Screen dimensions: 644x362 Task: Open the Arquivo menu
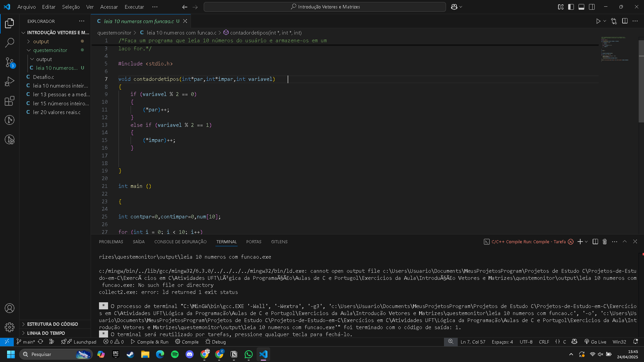click(27, 7)
